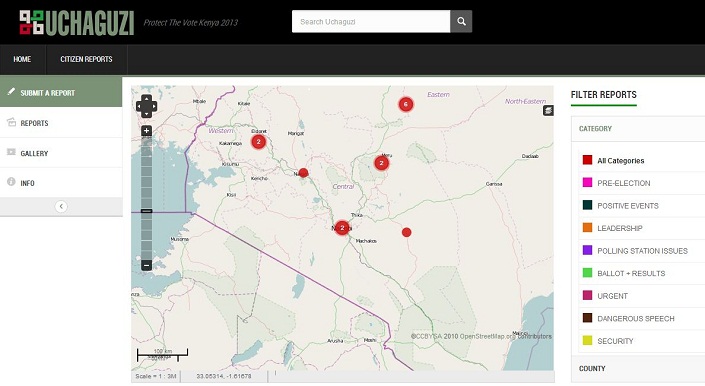Filter by Positive Events category
The image size is (705, 386).
628,205
